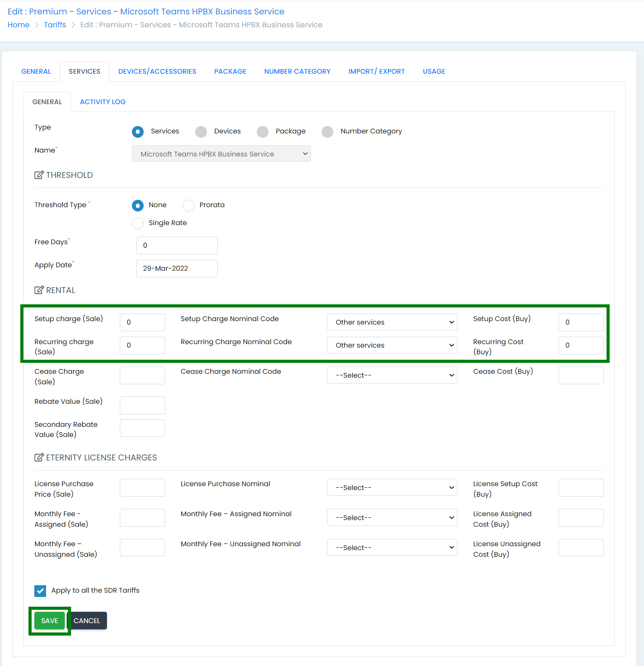Click the Apply Date field
Viewport: 644px width, 666px height.
tap(177, 268)
